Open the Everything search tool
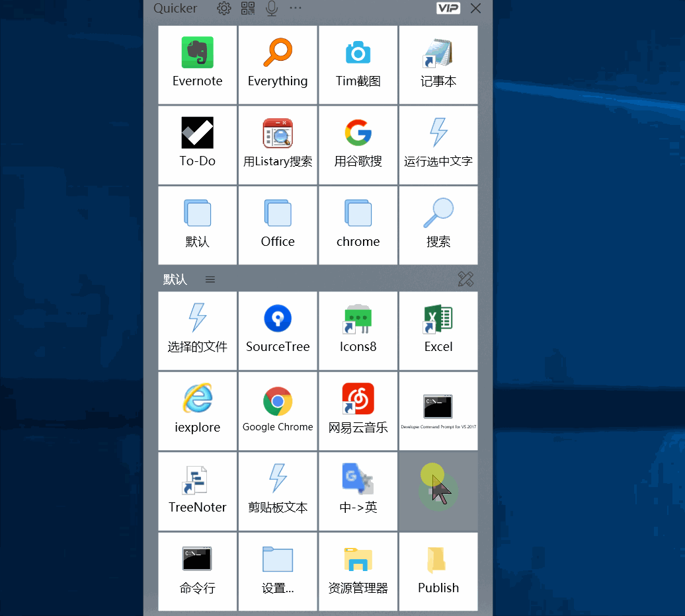The image size is (685, 616). coord(278,65)
